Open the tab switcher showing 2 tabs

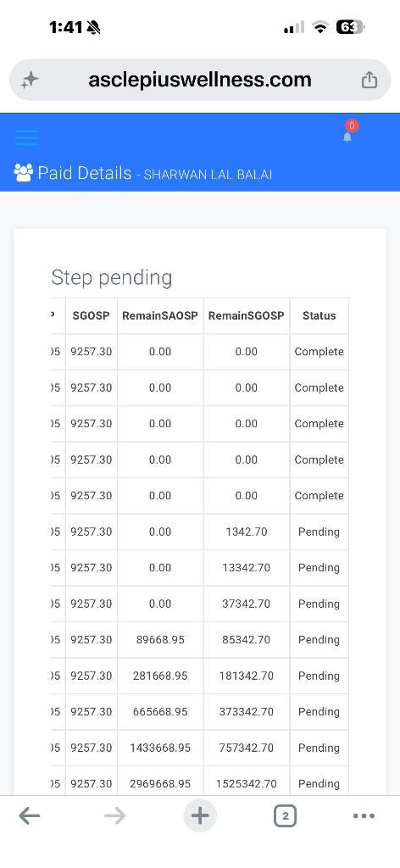coord(285,815)
